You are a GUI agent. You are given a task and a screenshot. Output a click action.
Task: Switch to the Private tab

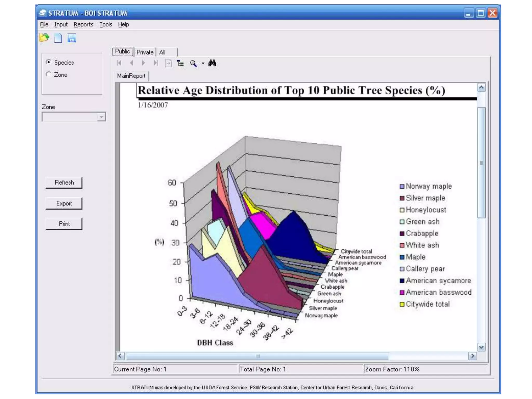point(145,52)
